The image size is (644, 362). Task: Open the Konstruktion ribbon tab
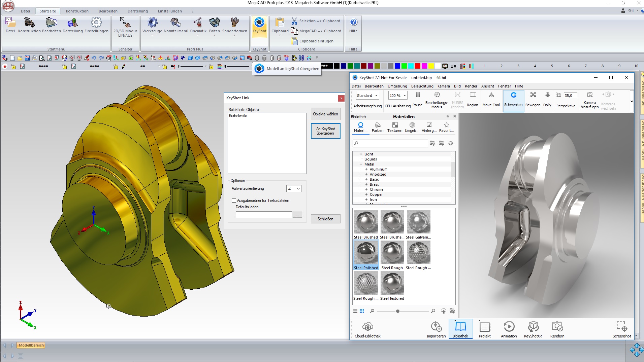[77, 11]
